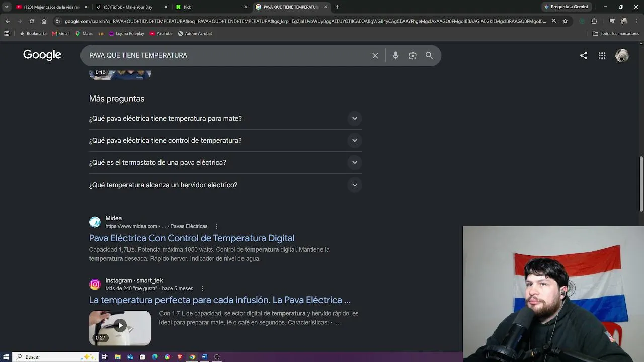Open the tab search dropdown

tap(7, 7)
